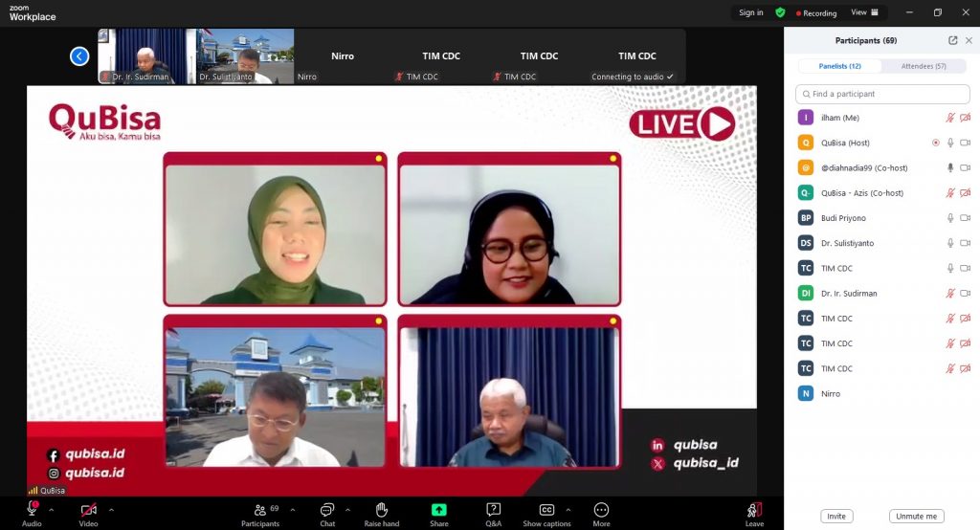Open the View layout dropdown
This screenshot has height=530, width=980.
pyautogui.click(x=865, y=12)
